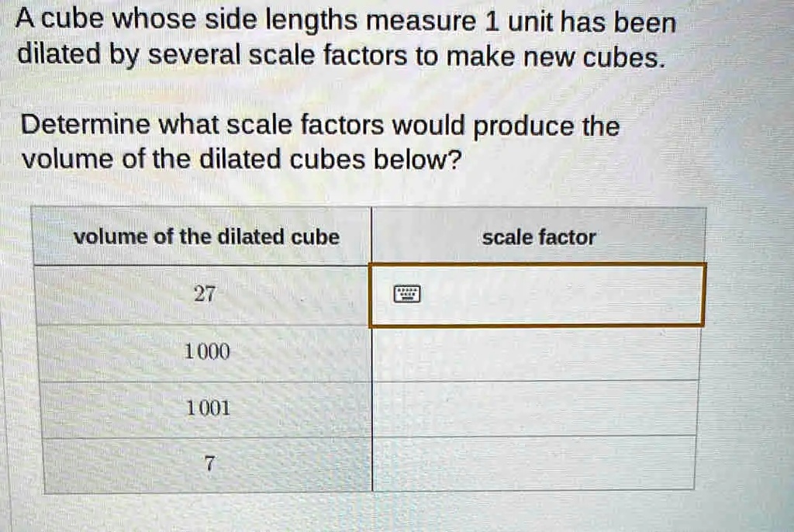Click the 'volume of the dilated cube' column header
This screenshot has width=794, height=532.
[x=206, y=237]
